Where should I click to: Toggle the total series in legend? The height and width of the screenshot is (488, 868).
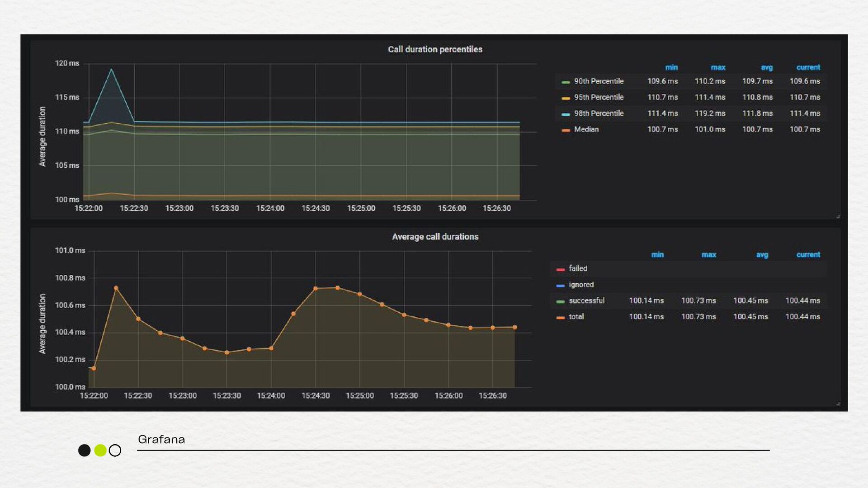coord(576,317)
